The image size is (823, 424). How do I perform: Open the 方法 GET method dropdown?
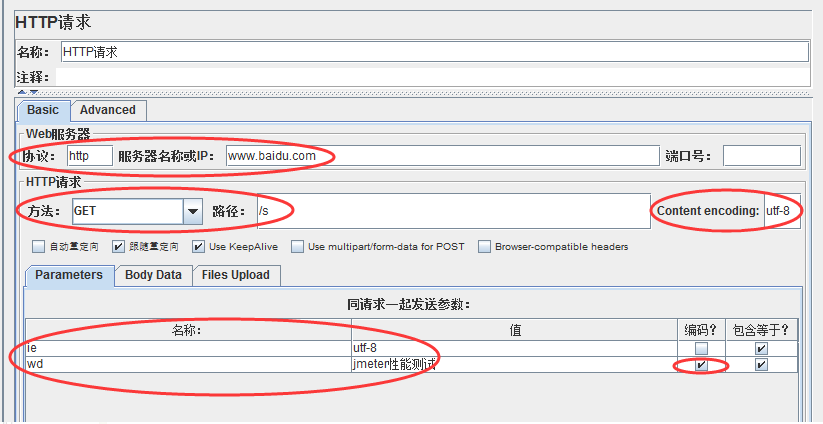tap(137, 211)
